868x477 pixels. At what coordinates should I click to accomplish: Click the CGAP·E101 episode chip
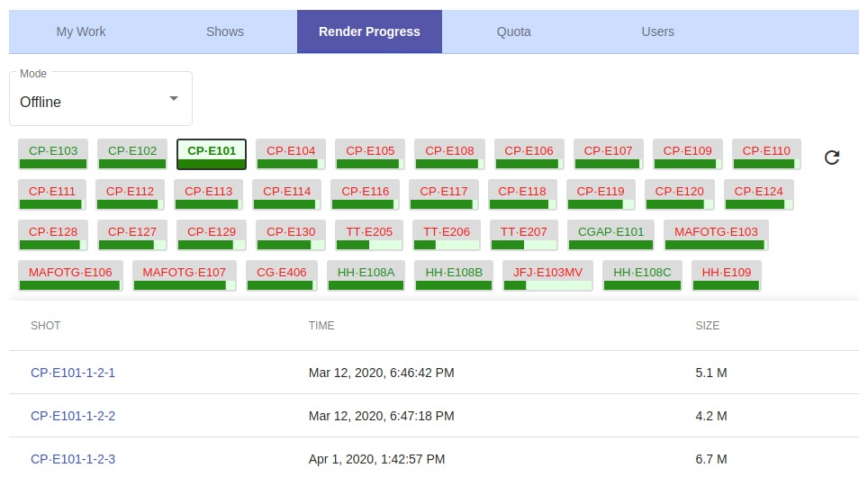pos(610,233)
